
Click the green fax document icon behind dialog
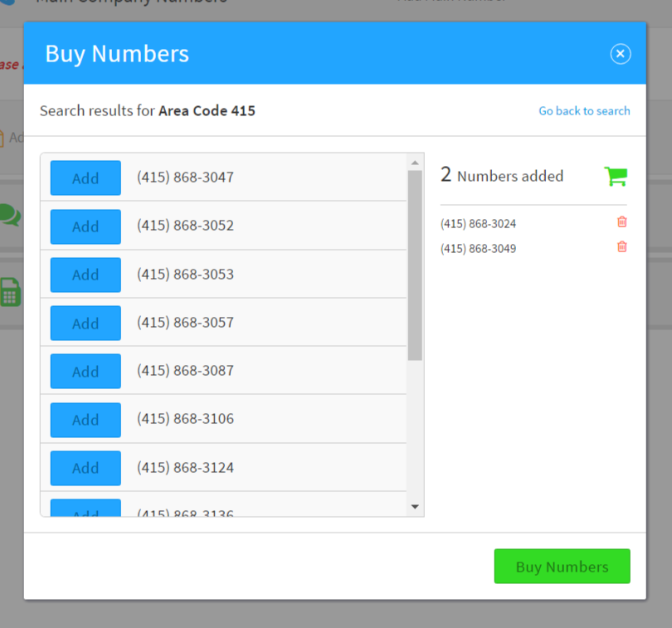click(10, 292)
